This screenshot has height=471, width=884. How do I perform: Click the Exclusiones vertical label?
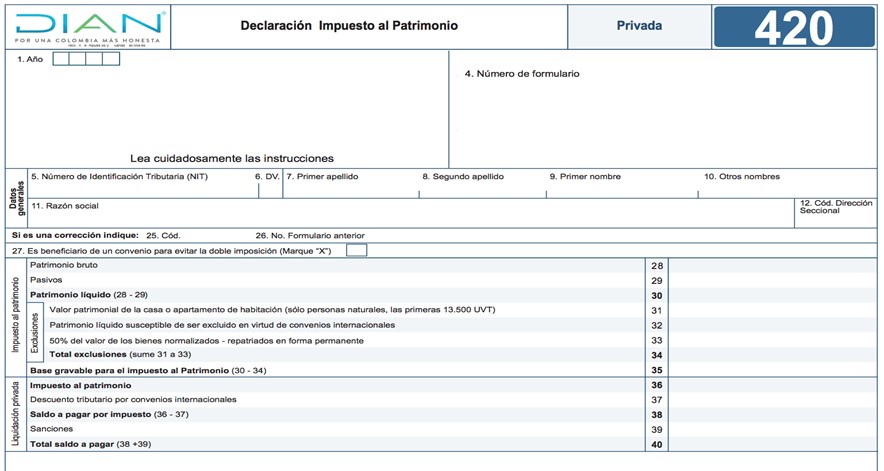(35, 333)
